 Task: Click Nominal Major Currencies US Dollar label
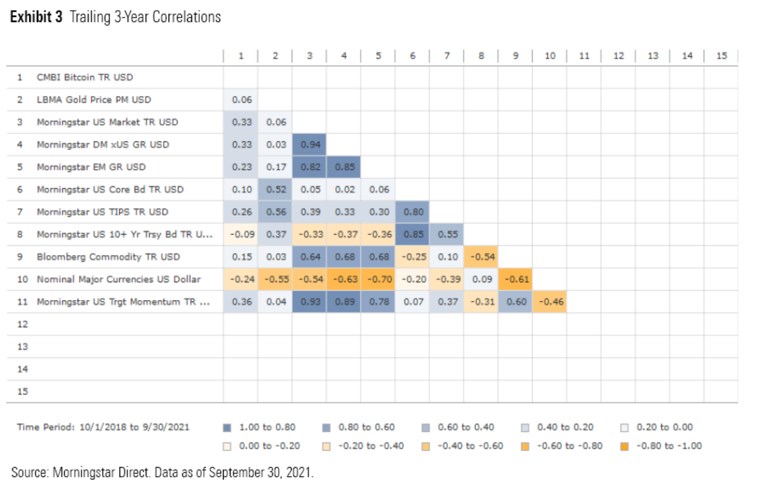coord(117,277)
